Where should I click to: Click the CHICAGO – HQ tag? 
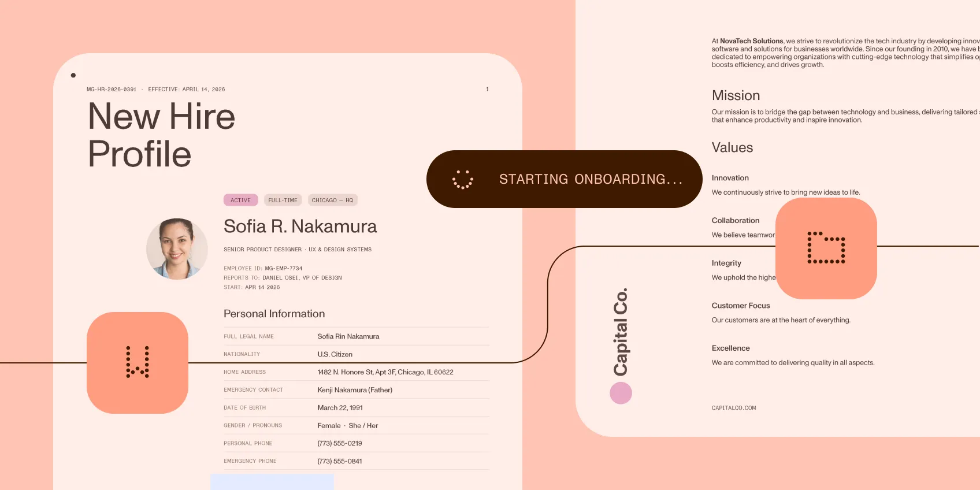332,200
